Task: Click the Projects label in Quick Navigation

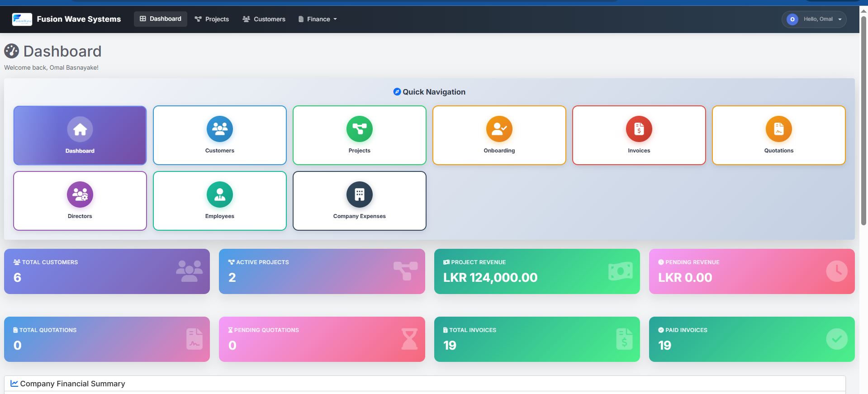Action: tap(360, 151)
